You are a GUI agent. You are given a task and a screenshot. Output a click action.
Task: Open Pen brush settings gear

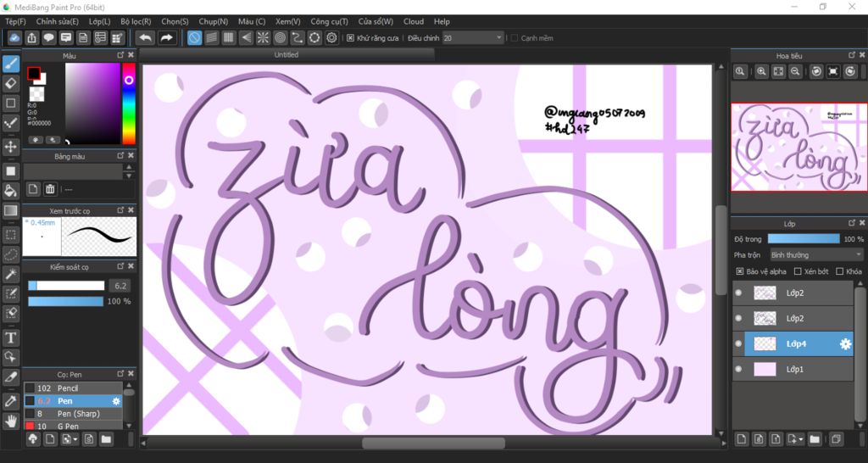coord(116,401)
